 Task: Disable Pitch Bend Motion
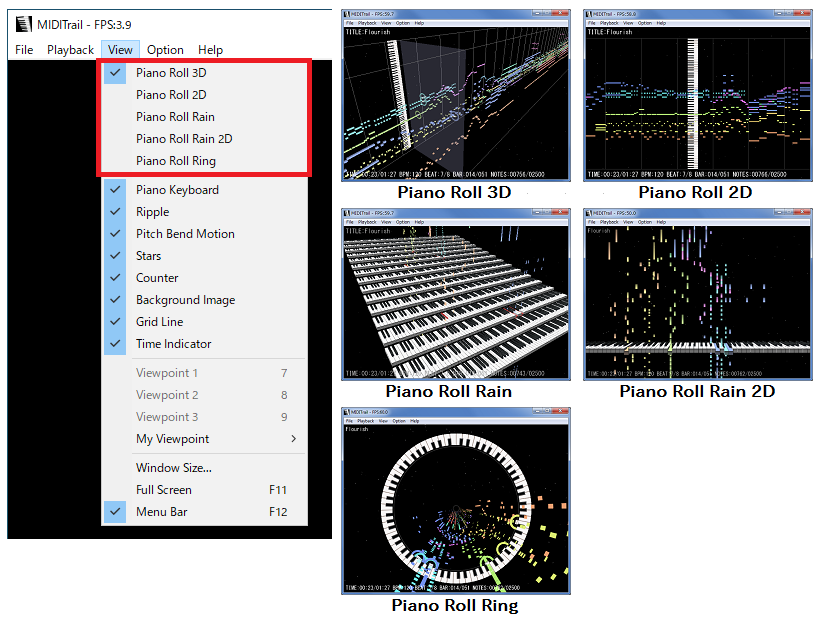pyautogui.click(x=205, y=234)
